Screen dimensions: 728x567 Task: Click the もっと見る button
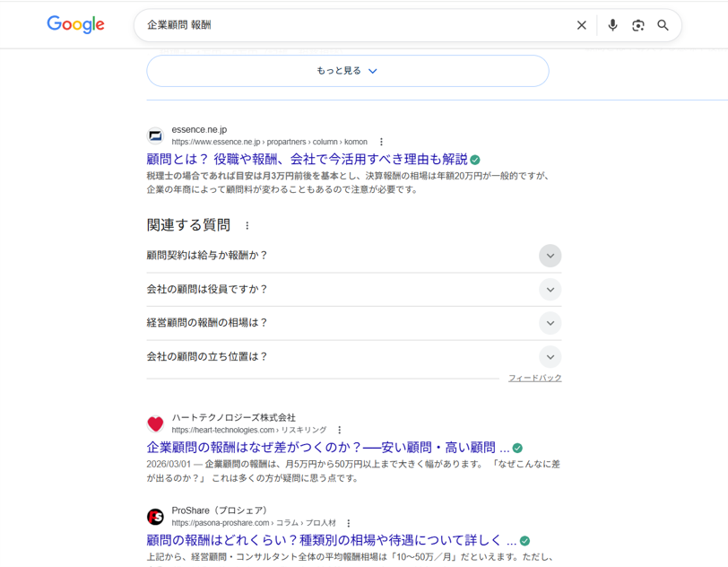pos(347,71)
